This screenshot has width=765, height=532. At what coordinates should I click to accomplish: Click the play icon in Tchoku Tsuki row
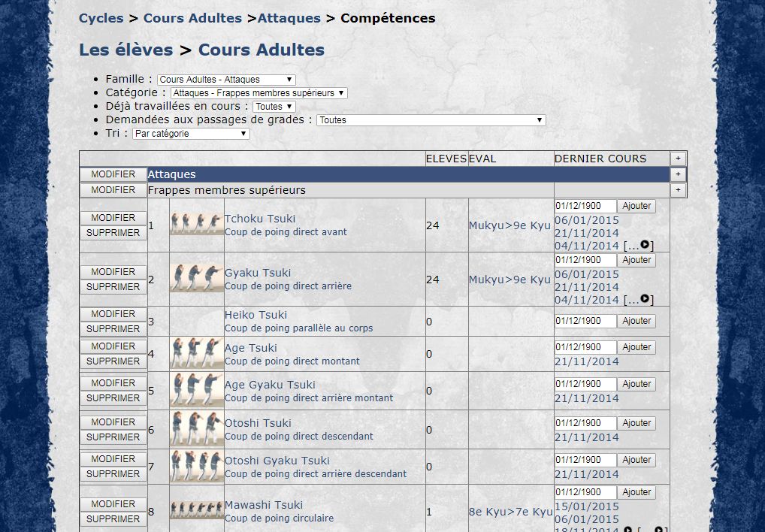click(x=644, y=245)
